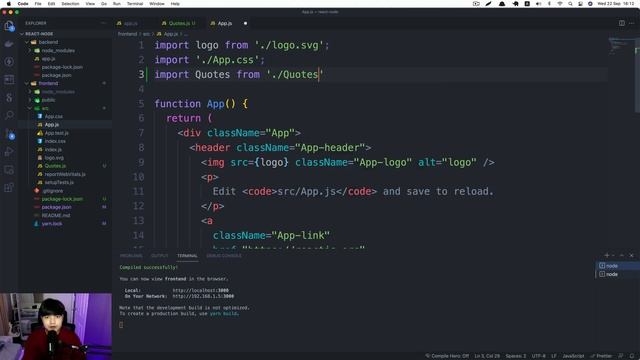640x360 pixels.
Task: Click the notifications bell in the status bar
Action: (632, 356)
